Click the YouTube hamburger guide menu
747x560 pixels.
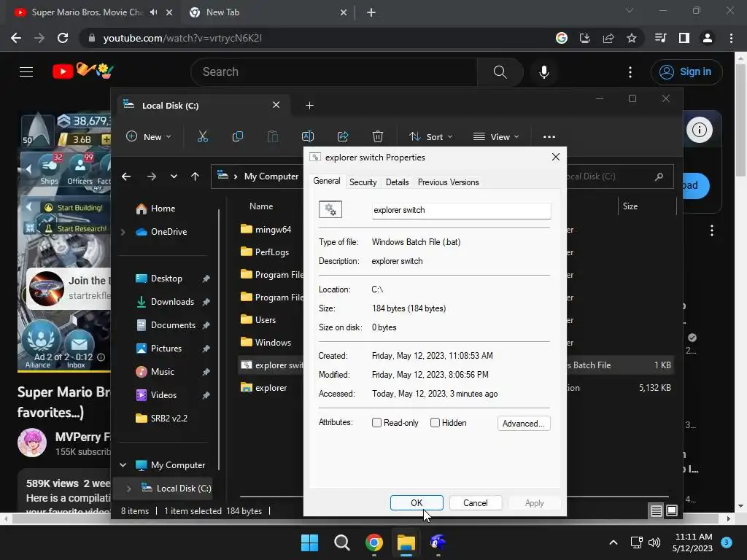click(26, 72)
